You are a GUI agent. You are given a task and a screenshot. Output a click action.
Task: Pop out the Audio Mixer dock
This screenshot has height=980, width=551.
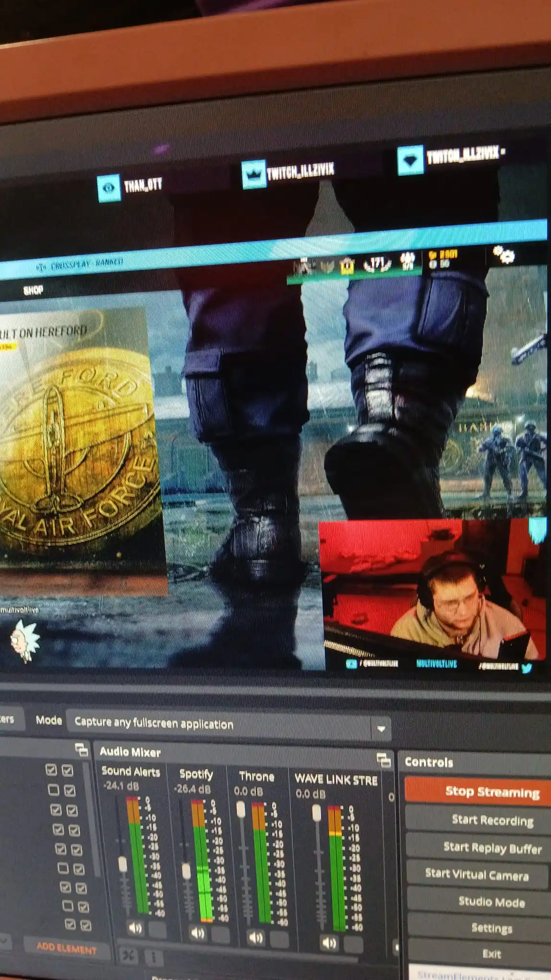tap(383, 760)
